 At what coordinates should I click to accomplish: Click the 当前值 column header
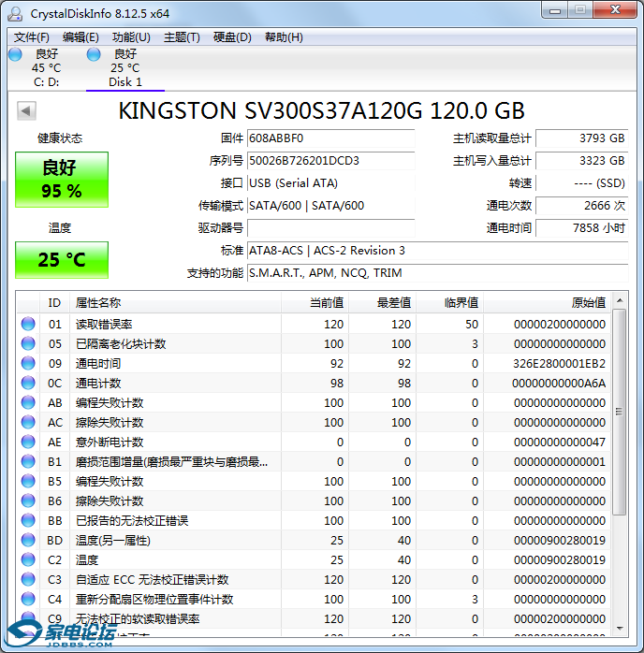315,303
